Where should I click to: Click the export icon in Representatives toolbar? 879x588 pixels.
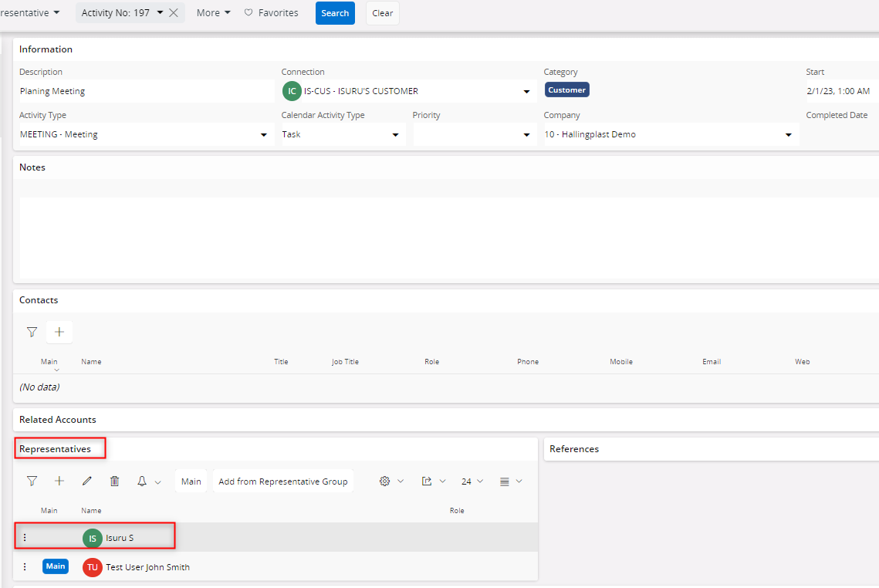click(x=427, y=481)
